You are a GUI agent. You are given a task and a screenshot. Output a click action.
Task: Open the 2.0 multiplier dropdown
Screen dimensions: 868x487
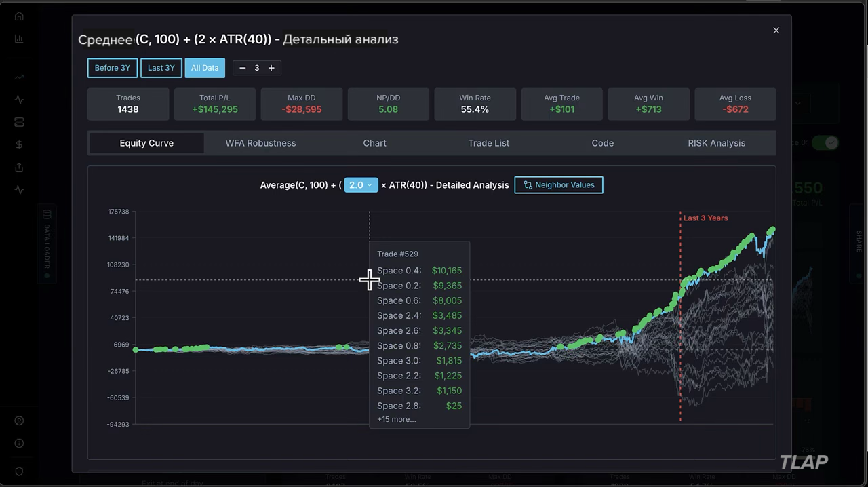[x=361, y=185]
